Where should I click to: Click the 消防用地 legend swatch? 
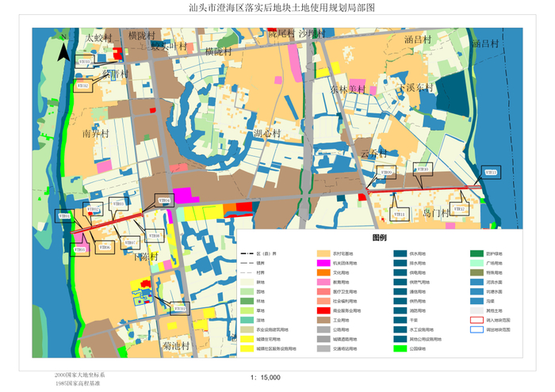click(x=400, y=310)
